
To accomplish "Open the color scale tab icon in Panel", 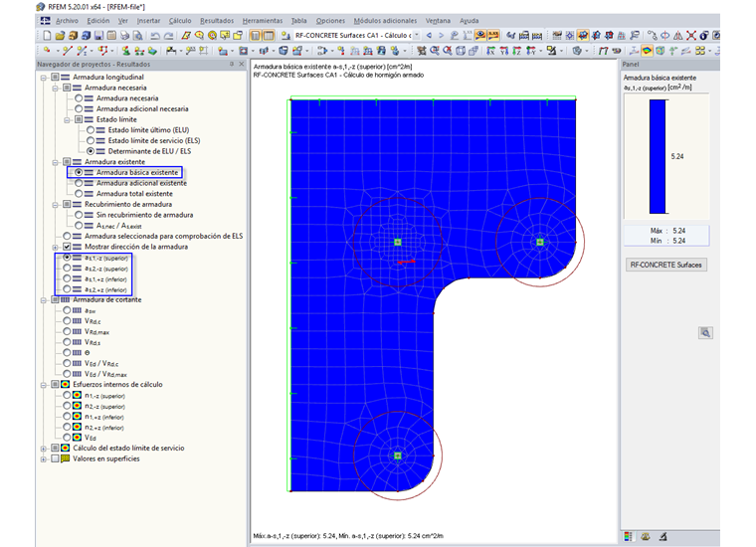I will pos(628,536).
